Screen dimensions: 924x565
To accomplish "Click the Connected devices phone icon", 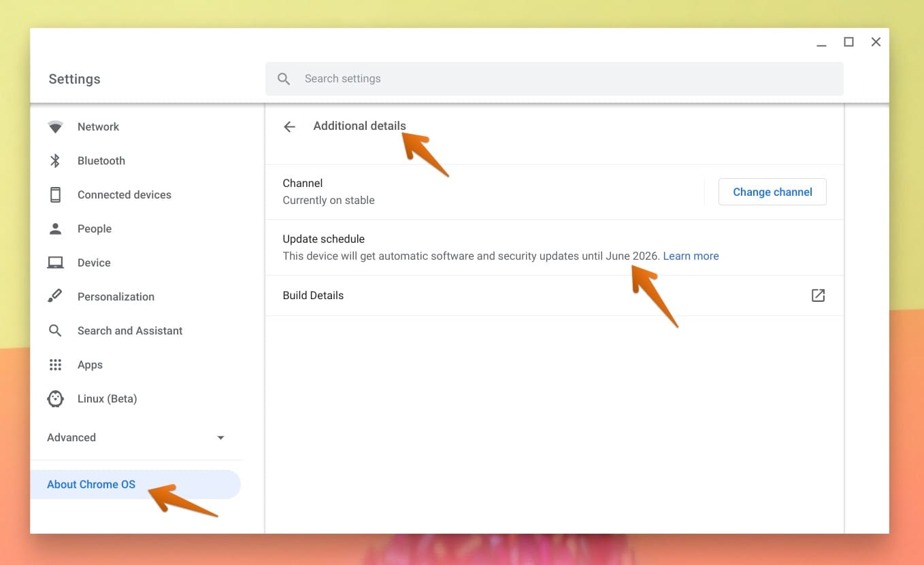I will (x=55, y=194).
